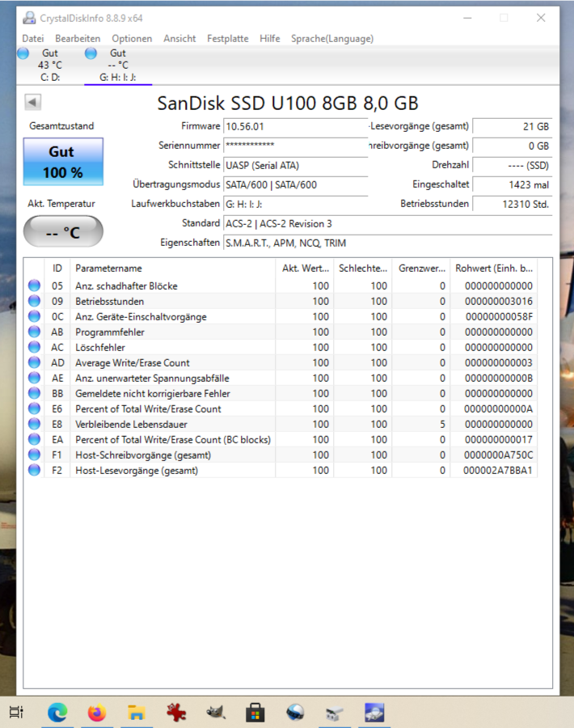The height and width of the screenshot is (728, 574).
Task: Click Grenzwert 5 in Verbleibende Lebensdauer row
Action: (443, 425)
